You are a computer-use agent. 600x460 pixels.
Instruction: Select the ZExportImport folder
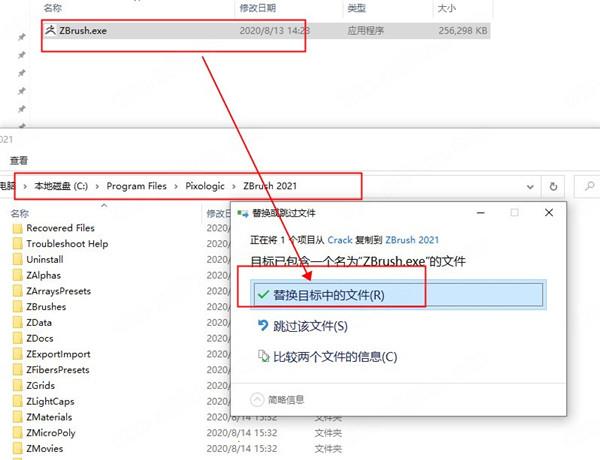[x=59, y=354]
